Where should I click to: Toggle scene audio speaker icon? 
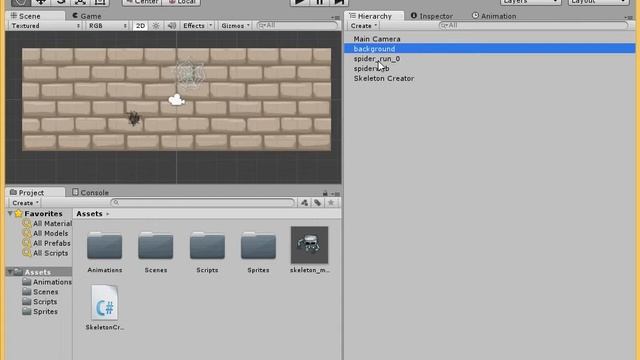click(x=172, y=26)
